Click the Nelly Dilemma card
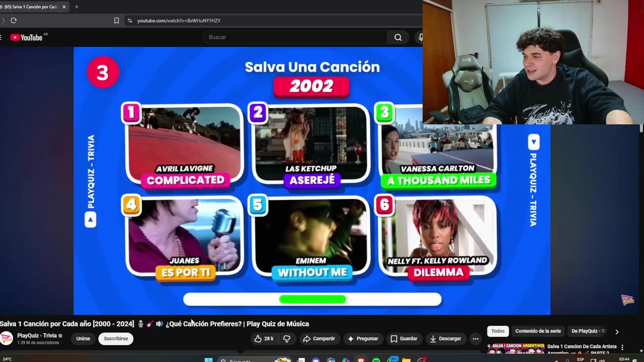This screenshot has width=644, height=362. point(438,238)
